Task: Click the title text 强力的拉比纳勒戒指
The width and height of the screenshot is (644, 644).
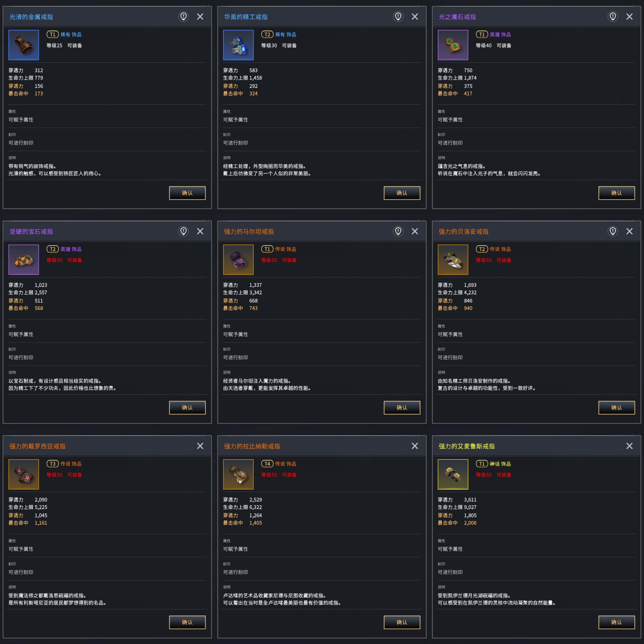Action: point(252,446)
